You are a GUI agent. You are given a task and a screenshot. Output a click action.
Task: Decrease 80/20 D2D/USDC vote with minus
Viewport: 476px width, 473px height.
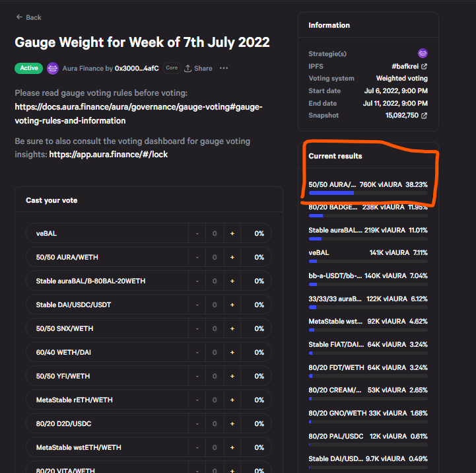(197, 424)
